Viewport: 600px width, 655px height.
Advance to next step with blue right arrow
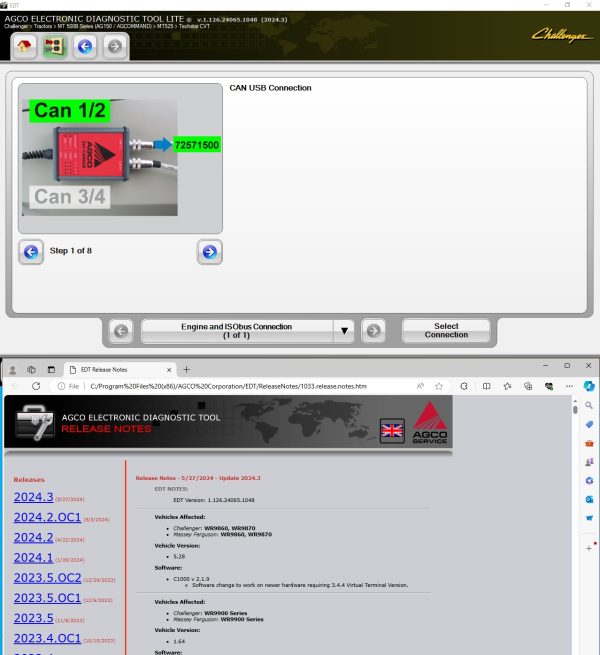[x=210, y=252]
